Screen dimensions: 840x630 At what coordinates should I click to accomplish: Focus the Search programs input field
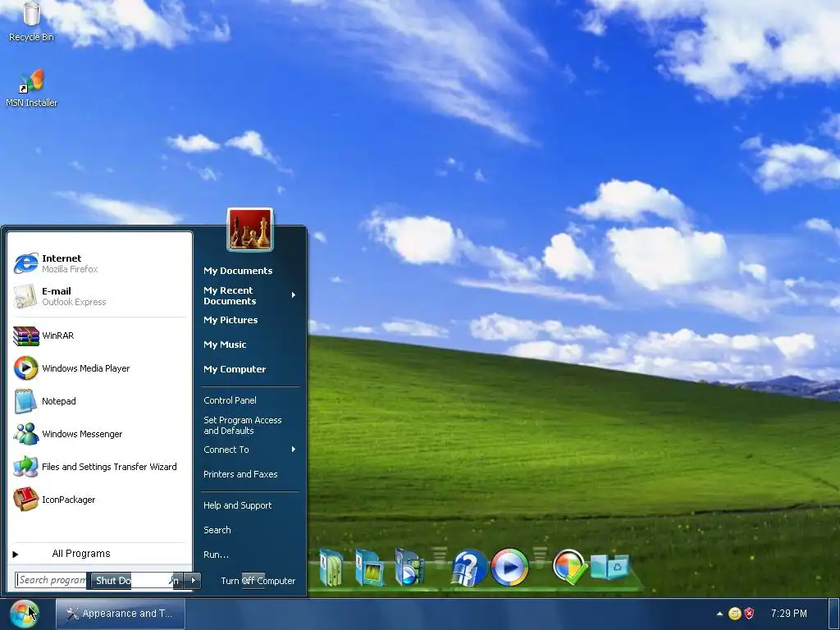point(52,580)
